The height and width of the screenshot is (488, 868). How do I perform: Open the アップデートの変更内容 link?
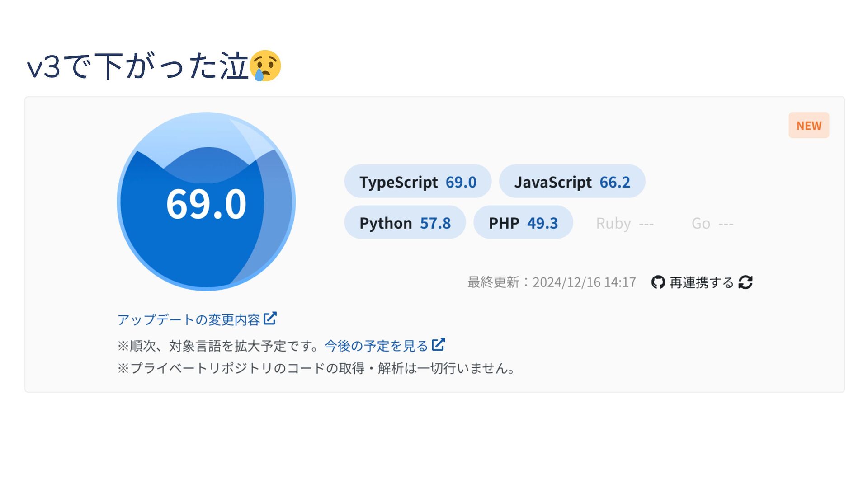pyautogui.click(x=189, y=320)
